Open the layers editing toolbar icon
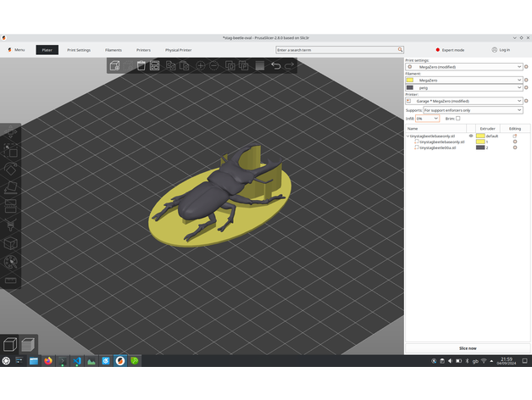Viewport: 532px width, 400px height. tap(260, 65)
